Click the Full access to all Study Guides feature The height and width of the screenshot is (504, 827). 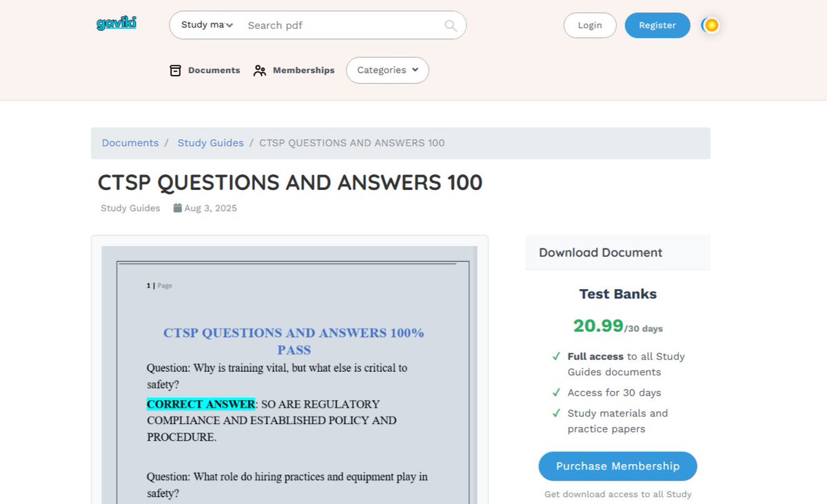626,364
